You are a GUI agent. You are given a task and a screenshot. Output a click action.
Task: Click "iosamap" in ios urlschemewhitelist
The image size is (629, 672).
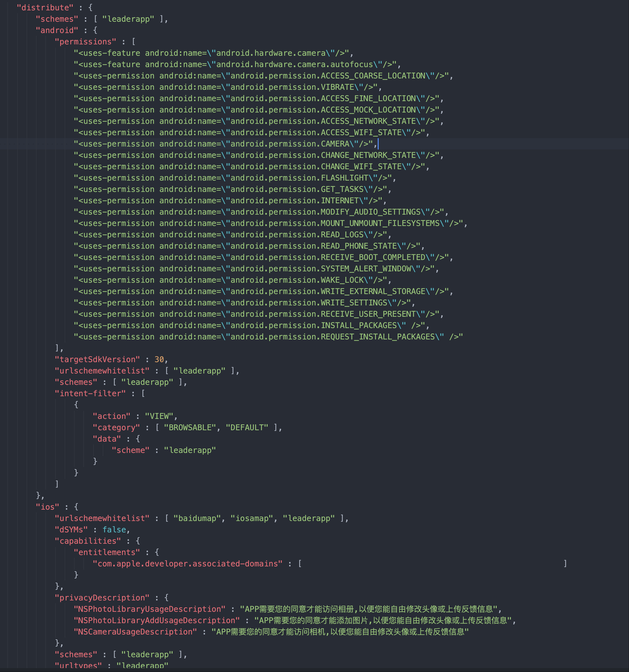(x=252, y=518)
